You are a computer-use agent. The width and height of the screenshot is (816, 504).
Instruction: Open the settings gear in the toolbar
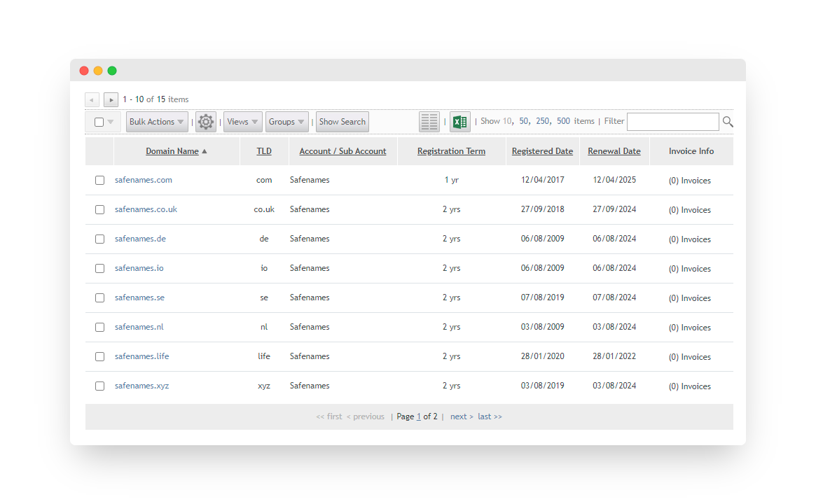coord(205,122)
